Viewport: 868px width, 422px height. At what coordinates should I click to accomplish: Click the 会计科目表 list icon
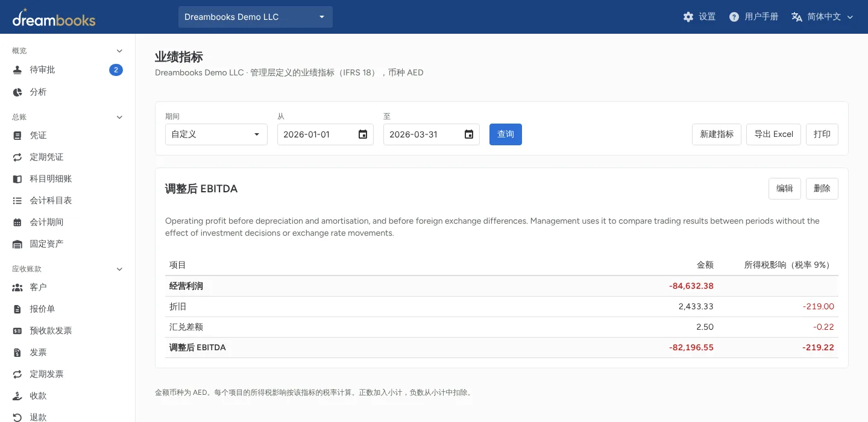point(17,201)
